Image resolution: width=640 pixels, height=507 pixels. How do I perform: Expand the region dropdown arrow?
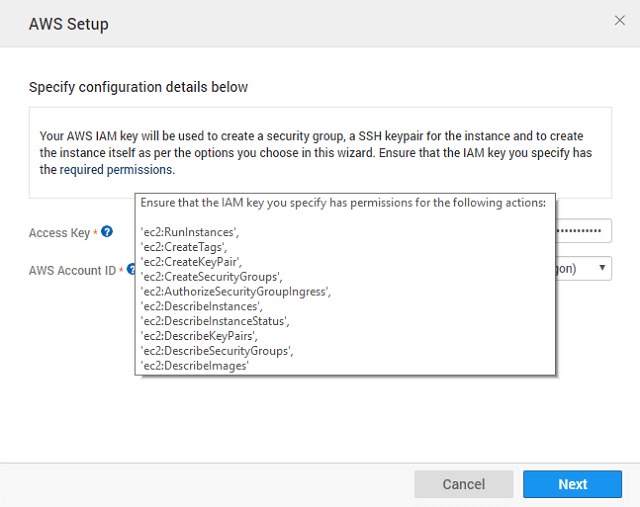pyautogui.click(x=601, y=268)
